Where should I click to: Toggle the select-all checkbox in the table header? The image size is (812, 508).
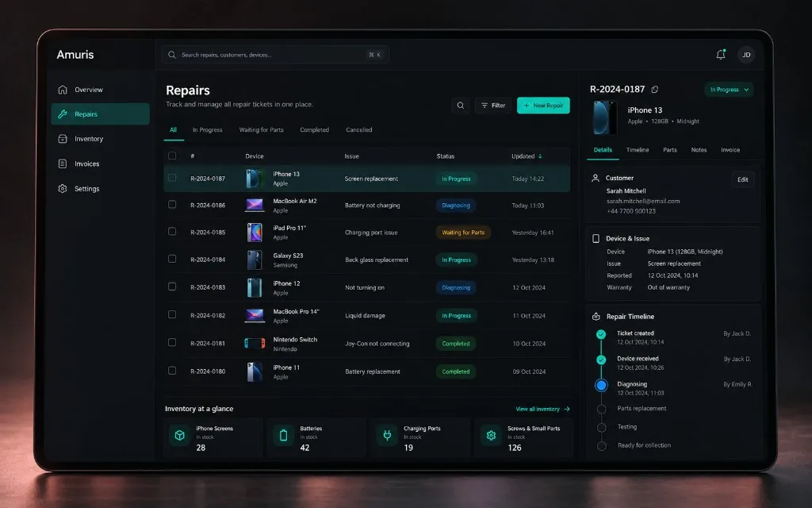pos(172,156)
